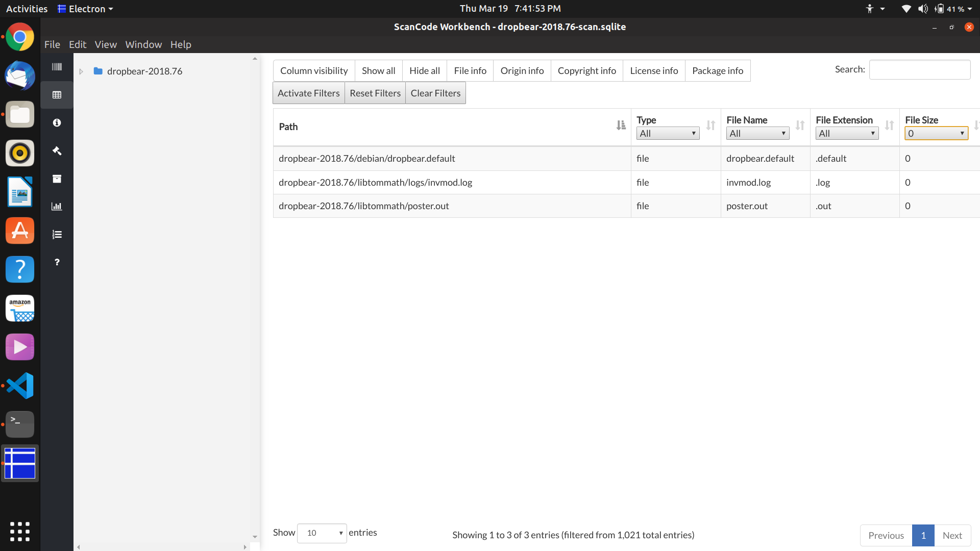Open the File Extension filter dropdown
The width and height of the screenshot is (980, 551).
click(x=847, y=134)
